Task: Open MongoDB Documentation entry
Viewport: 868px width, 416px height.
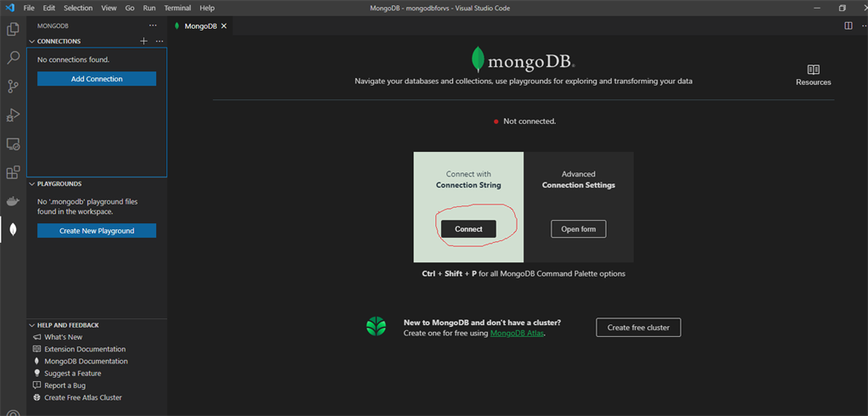Action: [86, 361]
